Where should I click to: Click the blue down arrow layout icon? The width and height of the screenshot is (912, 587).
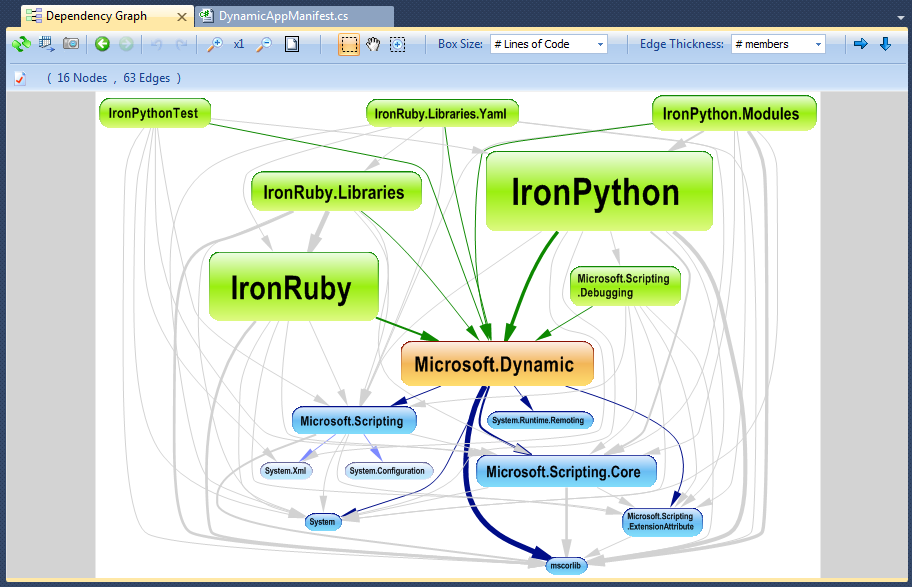[x=885, y=44]
